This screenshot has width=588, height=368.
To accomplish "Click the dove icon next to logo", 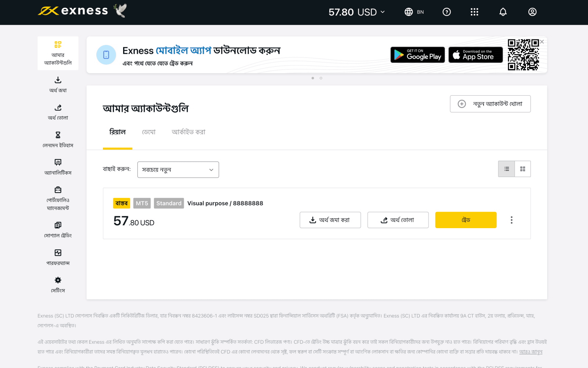I will pos(120,10).
